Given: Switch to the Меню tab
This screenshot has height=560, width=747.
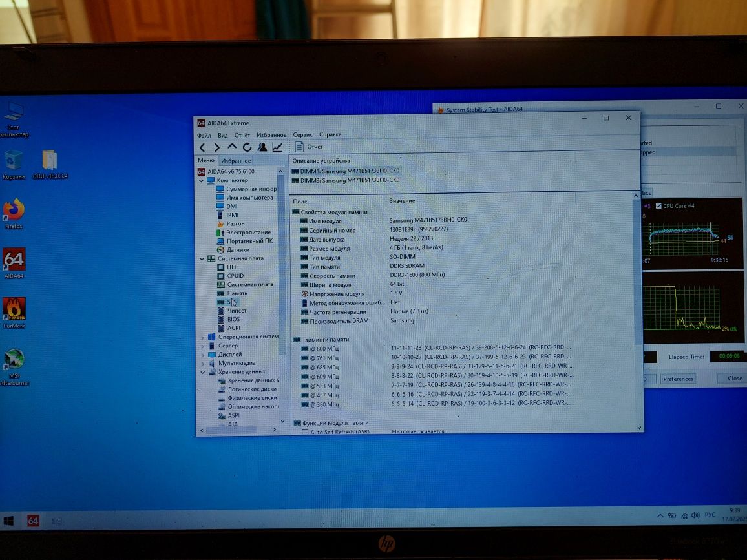Looking at the screenshot, I should coord(205,160).
